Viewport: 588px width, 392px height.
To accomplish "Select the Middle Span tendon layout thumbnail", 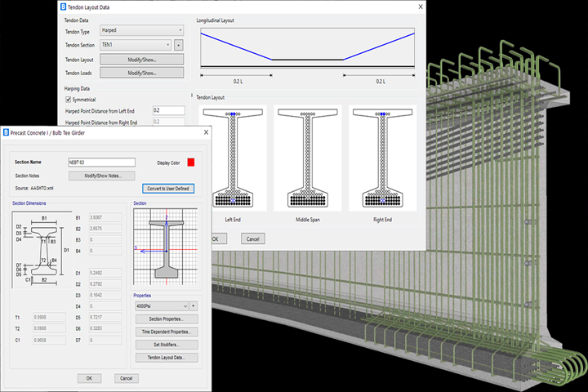I will click(x=308, y=158).
